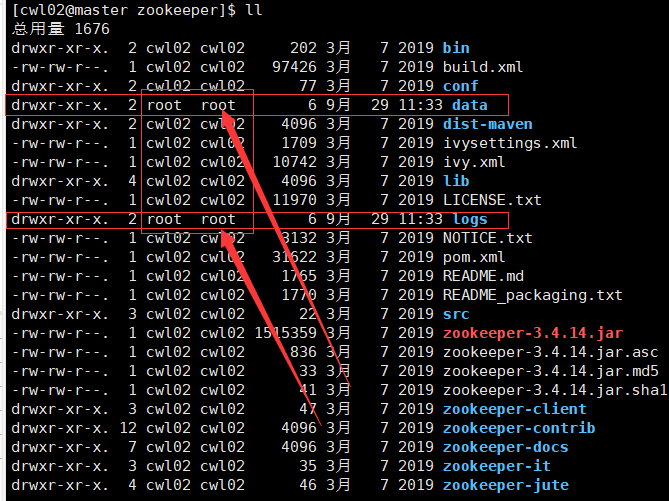Image resolution: width=669 pixels, height=501 pixels.
Task: Click the zookeeper-contrib directory name
Action: [x=519, y=428]
